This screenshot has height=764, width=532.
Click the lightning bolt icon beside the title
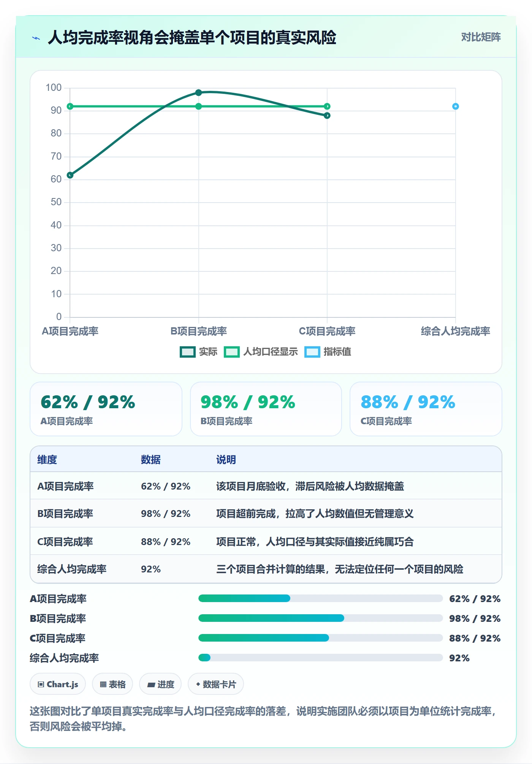[x=36, y=38]
